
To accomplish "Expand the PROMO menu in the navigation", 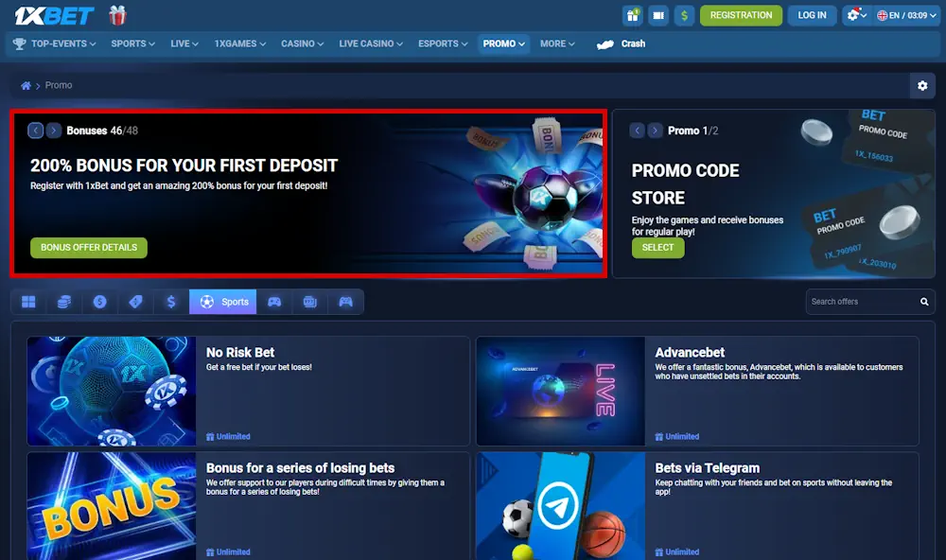I will (503, 43).
